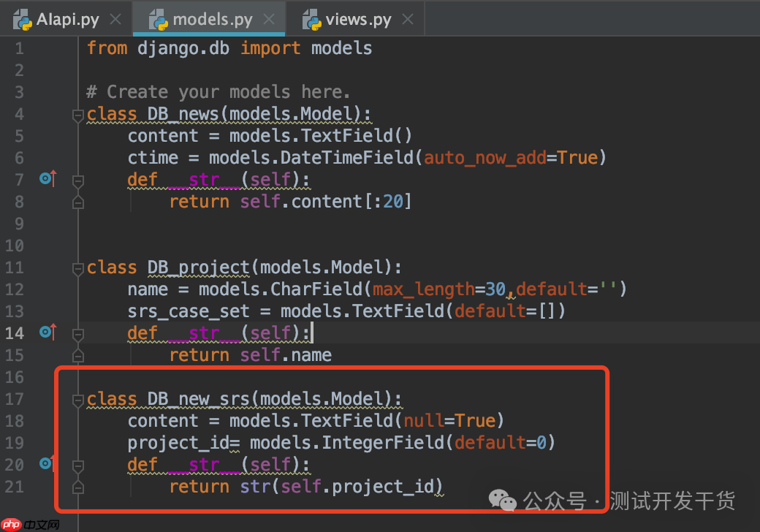Viewport: 760px width, 532px height.
Task: Switch to the views.py tab
Action: point(358,20)
